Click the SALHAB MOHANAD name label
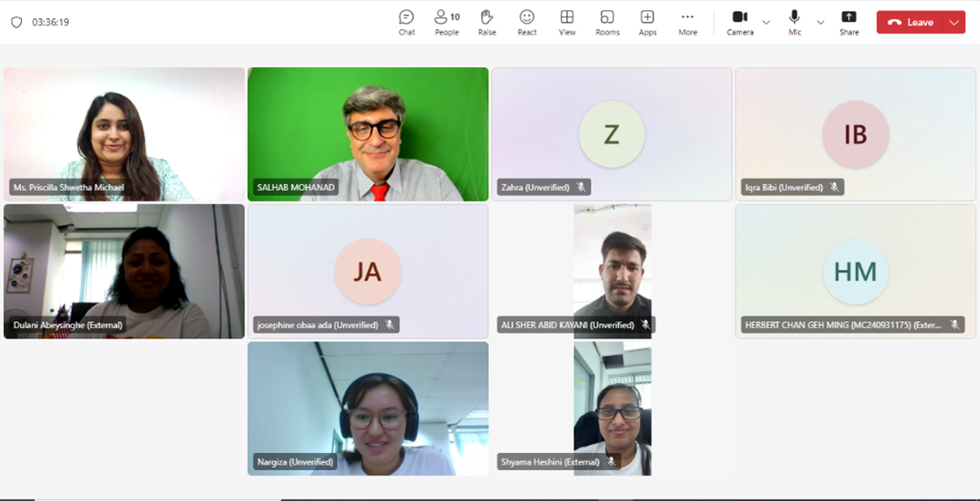The image size is (980, 501). pyautogui.click(x=296, y=187)
